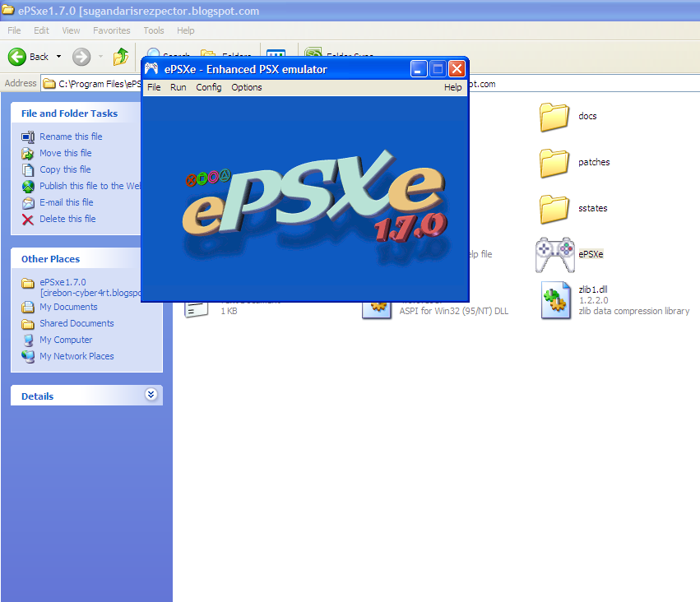Click Move this file link
The image size is (700, 602).
(x=66, y=153)
